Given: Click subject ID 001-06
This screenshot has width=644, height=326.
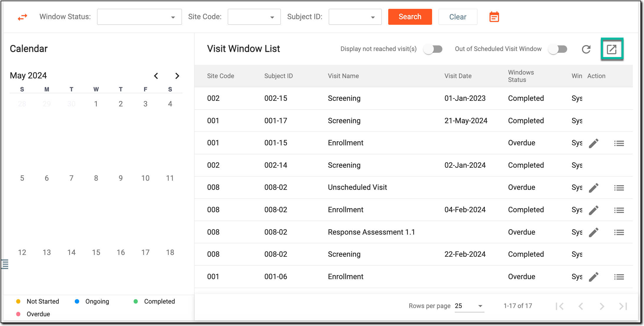Looking at the screenshot, I should point(276,276).
